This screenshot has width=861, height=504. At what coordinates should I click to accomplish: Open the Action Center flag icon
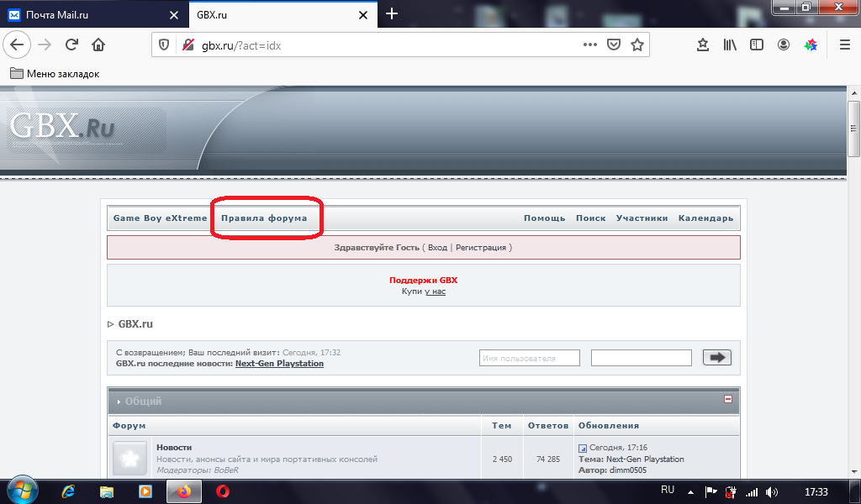[711, 492]
